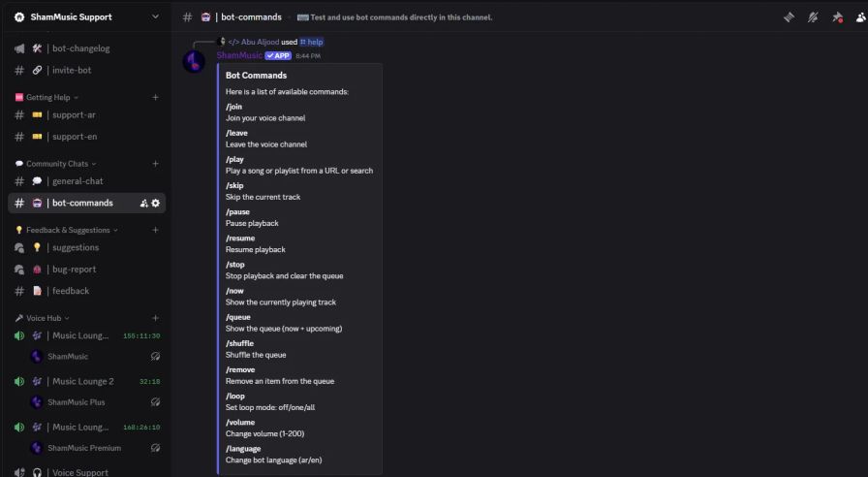Open the general-chat channel
The width and height of the screenshot is (868, 477).
pos(78,181)
